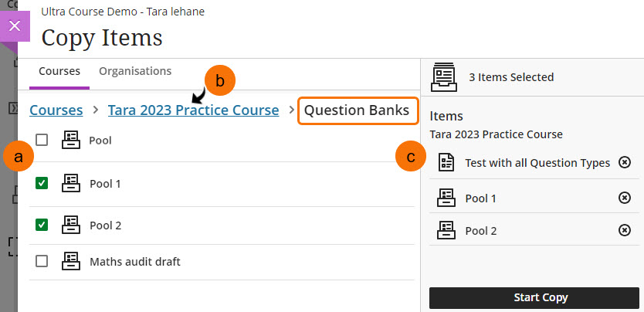The image size is (644, 312).
Task: Open Tara 2023 Practice Course breadcrumb
Action: click(x=193, y=110)
